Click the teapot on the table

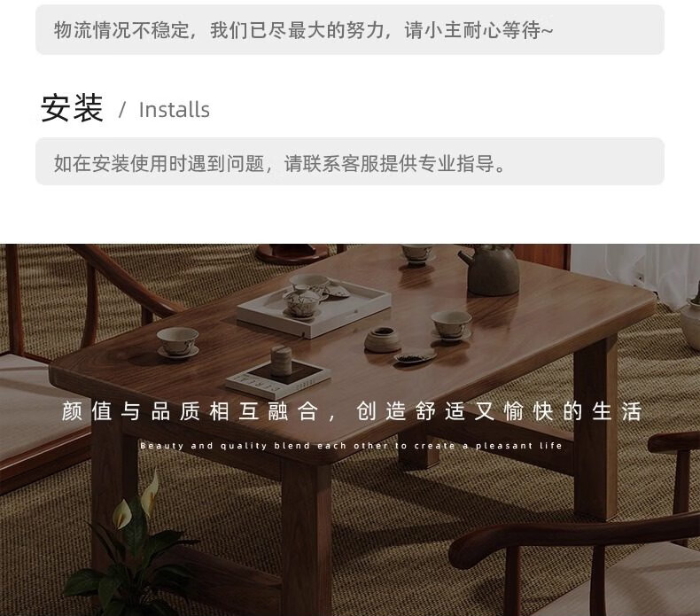[491, 269]
